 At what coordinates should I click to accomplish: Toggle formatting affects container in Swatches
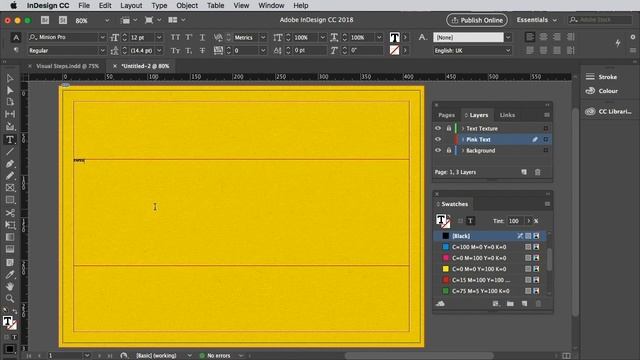[460, 221]
